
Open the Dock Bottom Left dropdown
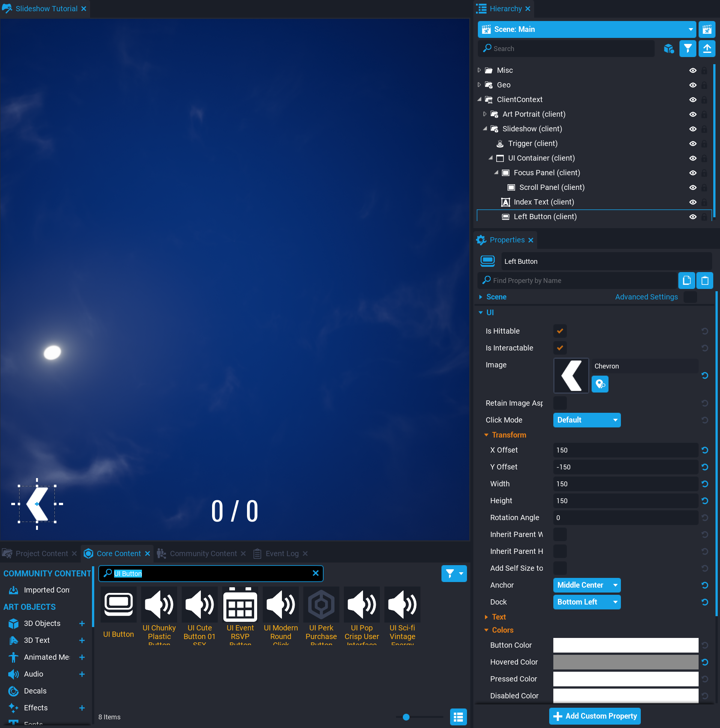pyautogui.click(x=587, y=602)
